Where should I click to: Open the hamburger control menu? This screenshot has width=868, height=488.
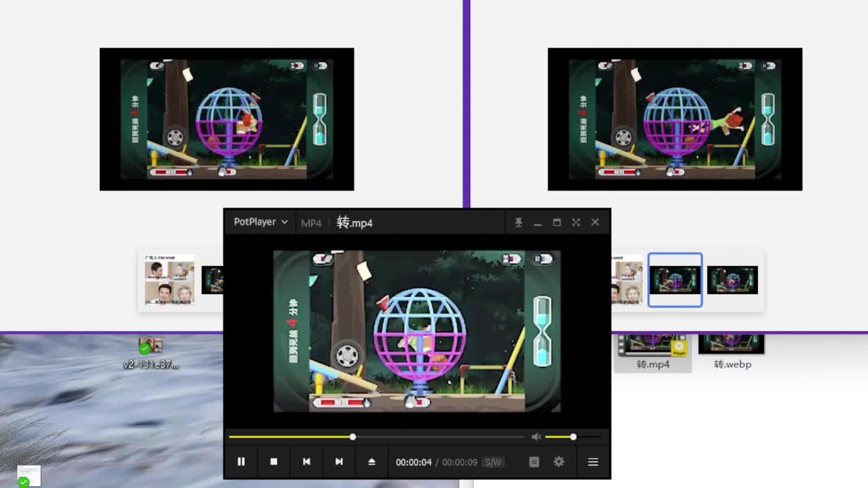[x=592, y=461]
